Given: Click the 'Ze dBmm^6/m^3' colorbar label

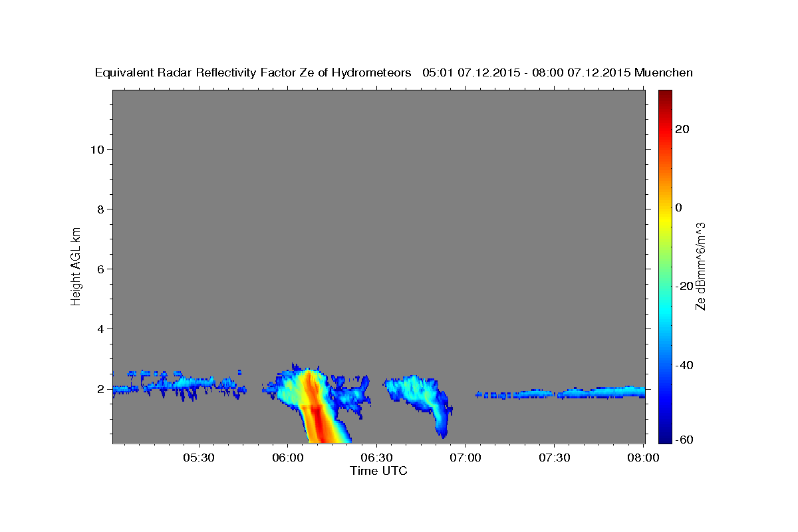Looking at the screenshot, I should pyautogui.click(x=700, y=266).
